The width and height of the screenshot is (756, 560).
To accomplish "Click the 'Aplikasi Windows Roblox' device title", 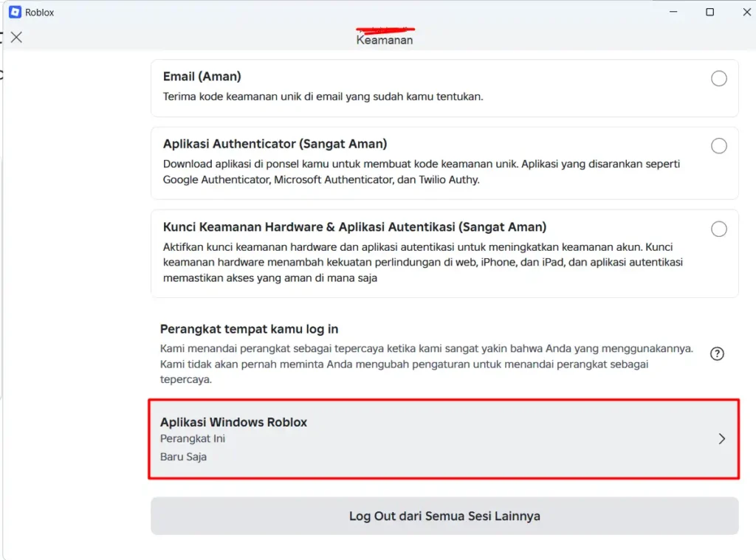I will pyautogui.click(x=233, y=422).
